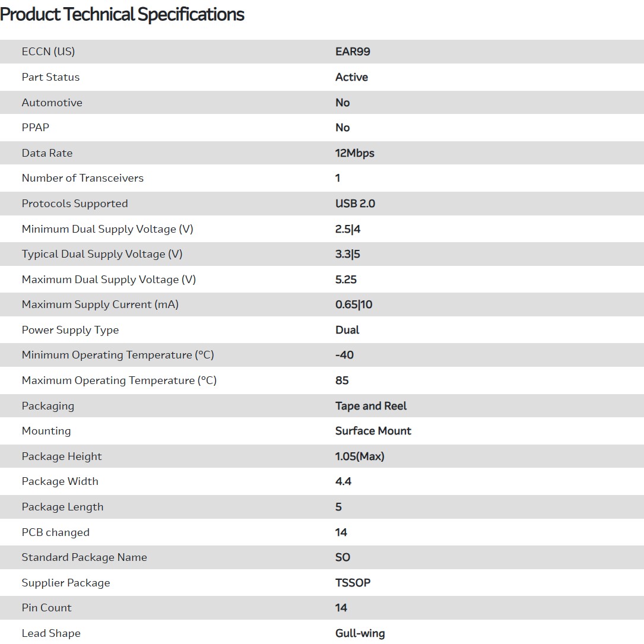Click the Part Status Active value

coord(351,77)
